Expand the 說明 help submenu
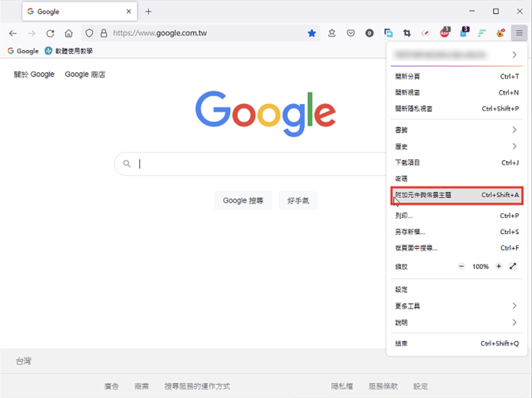The width and height of the screenshot is (532, 398). pyautogui.click(x=457, y=322)
